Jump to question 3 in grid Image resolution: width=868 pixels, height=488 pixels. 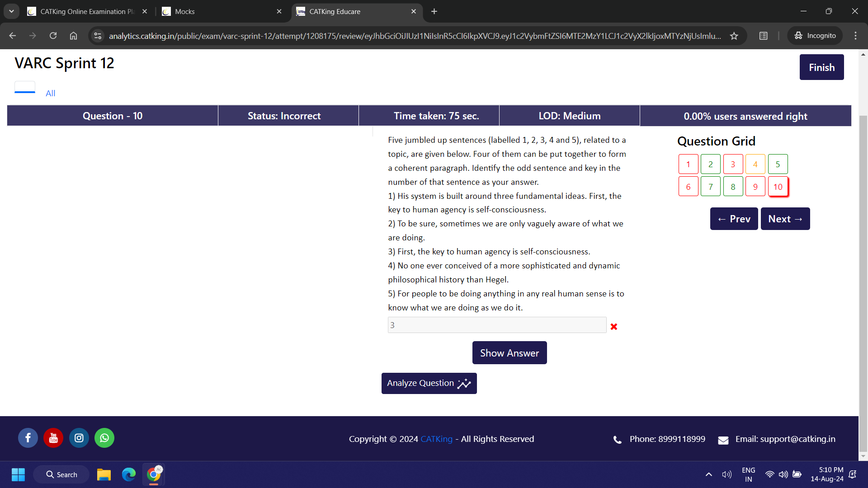pos(733,164)
